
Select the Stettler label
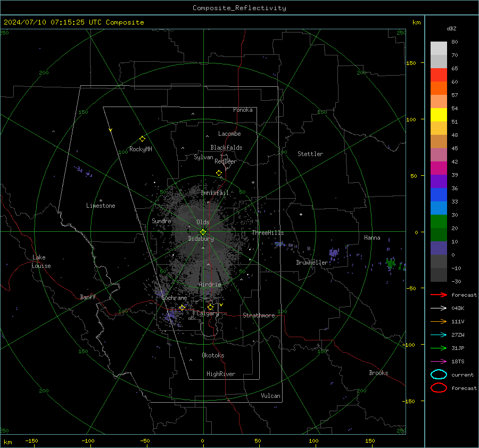[x=310, y=154]
